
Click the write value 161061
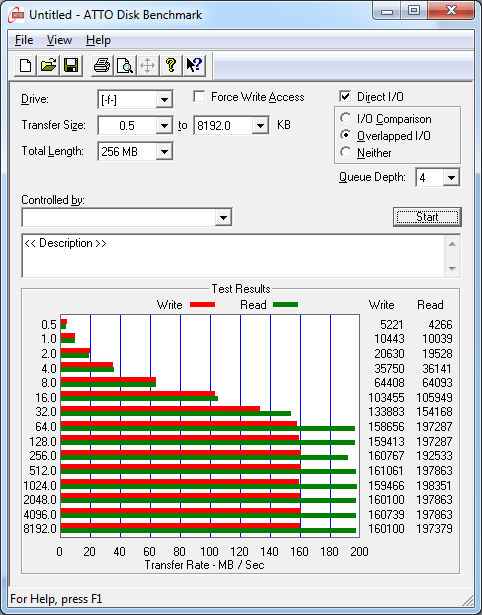(386, 470)
